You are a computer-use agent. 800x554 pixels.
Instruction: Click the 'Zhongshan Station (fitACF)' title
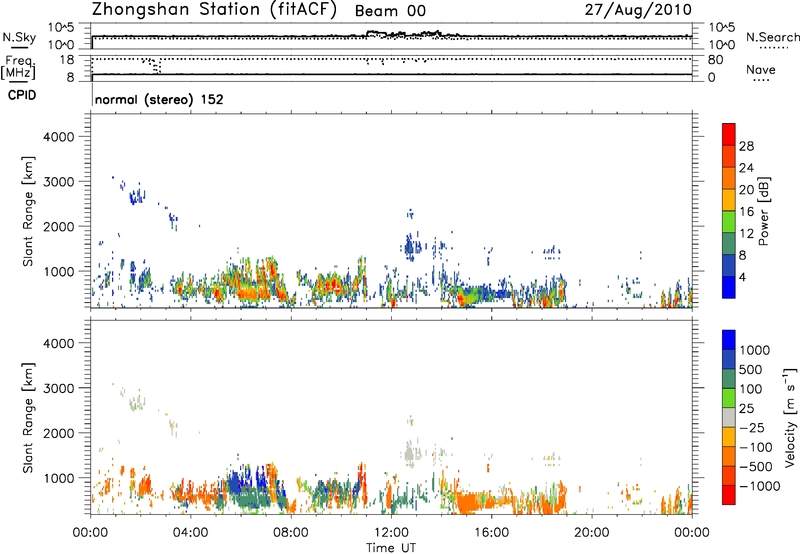click(214, 10)
